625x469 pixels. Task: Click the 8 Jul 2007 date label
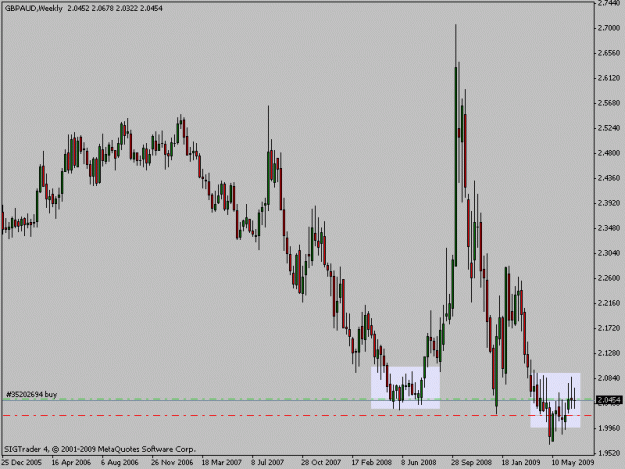[x=267, y=462]
